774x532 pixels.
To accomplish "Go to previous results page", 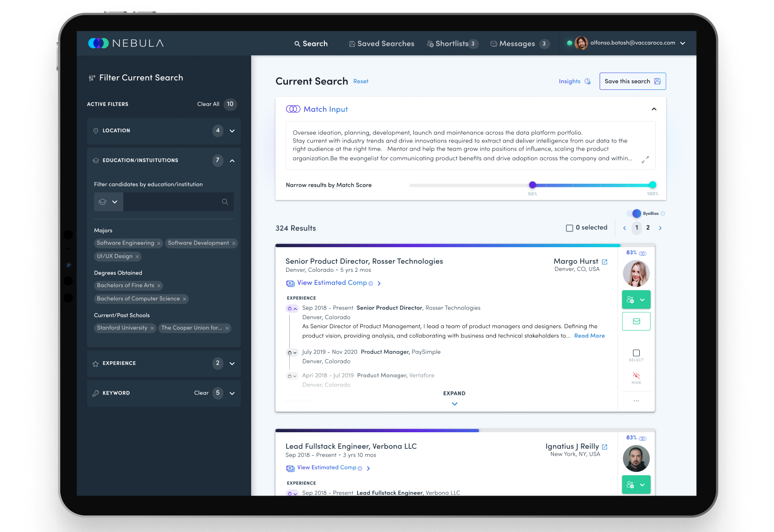I will [624, 228].
